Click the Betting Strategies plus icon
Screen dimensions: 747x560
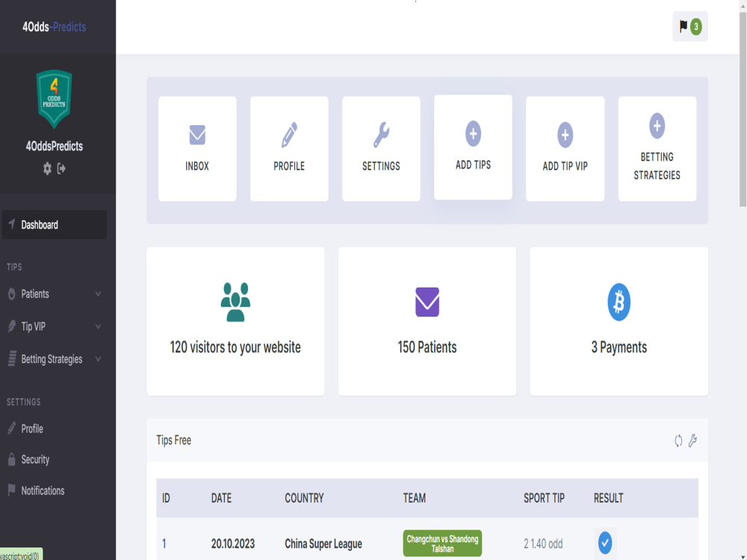(x=657, y=125)
